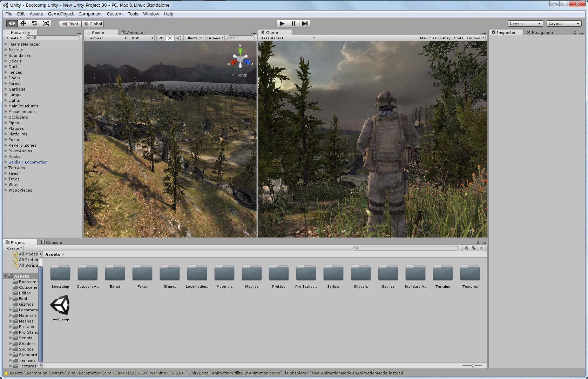
Task: Open the Bootcamp scene asset
Action: [60, 306]
